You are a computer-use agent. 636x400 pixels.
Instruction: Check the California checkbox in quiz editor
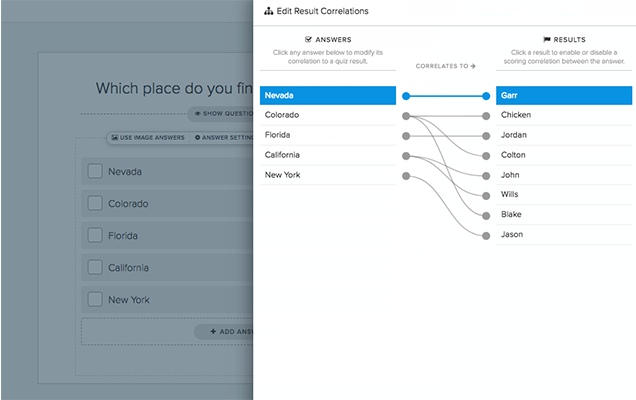click(x=95, y=267)
